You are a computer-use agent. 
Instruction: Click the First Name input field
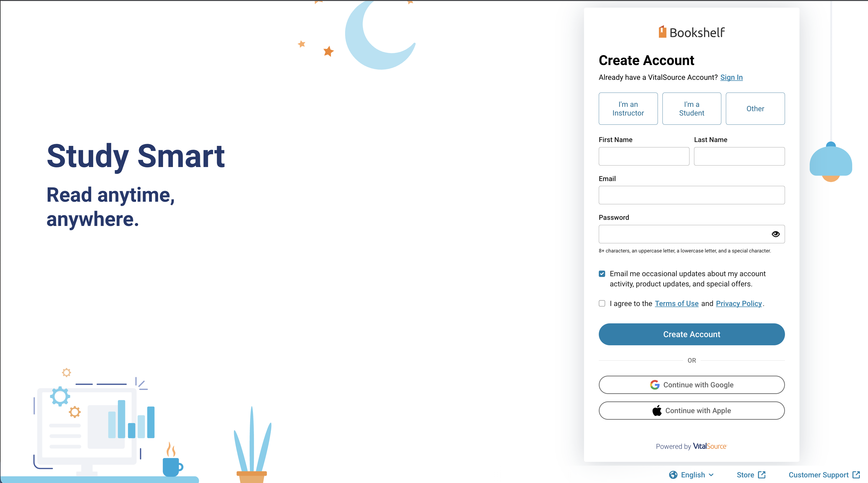644,156
